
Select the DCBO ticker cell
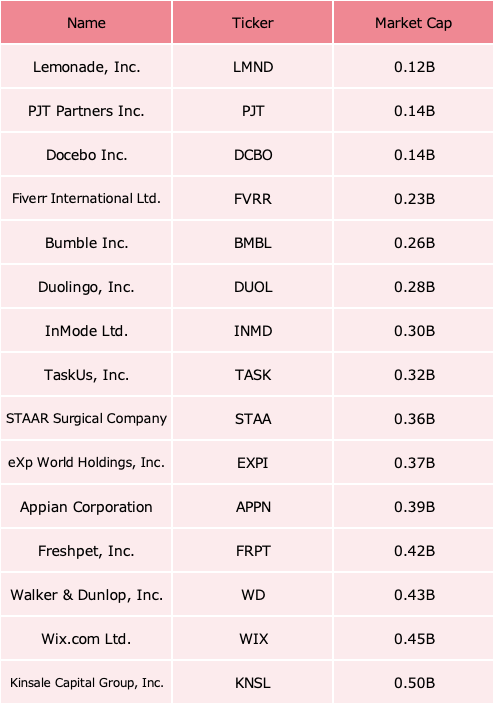[x=253, y=154]
